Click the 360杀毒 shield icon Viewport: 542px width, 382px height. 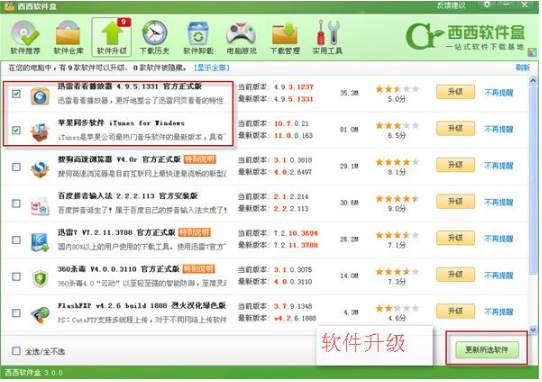(40, 279)
